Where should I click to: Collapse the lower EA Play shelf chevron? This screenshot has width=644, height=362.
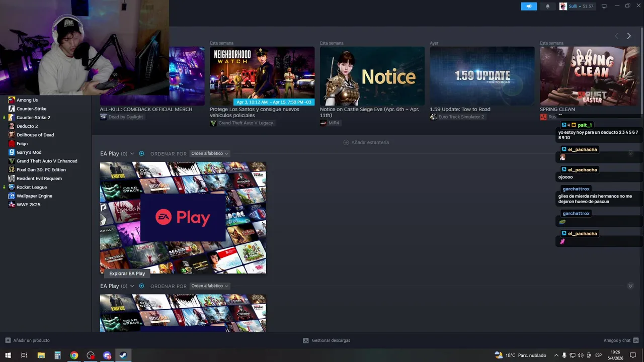click(630, 286)
